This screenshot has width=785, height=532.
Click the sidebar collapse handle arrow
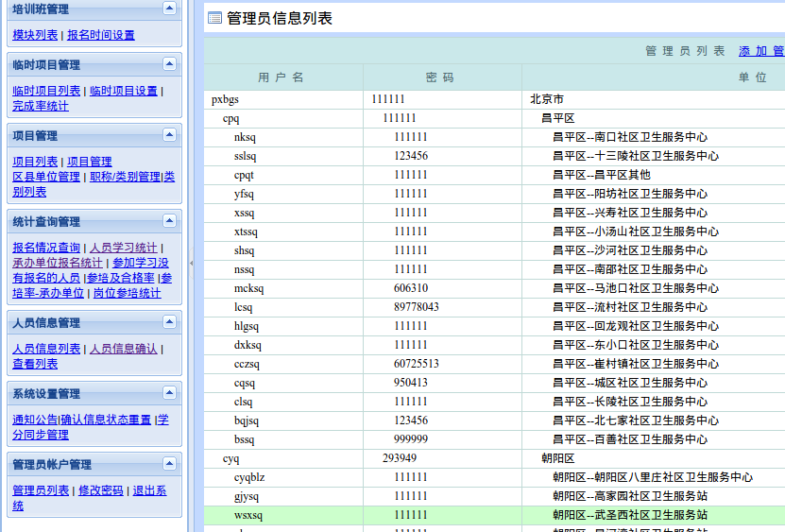tap(191, 263)
